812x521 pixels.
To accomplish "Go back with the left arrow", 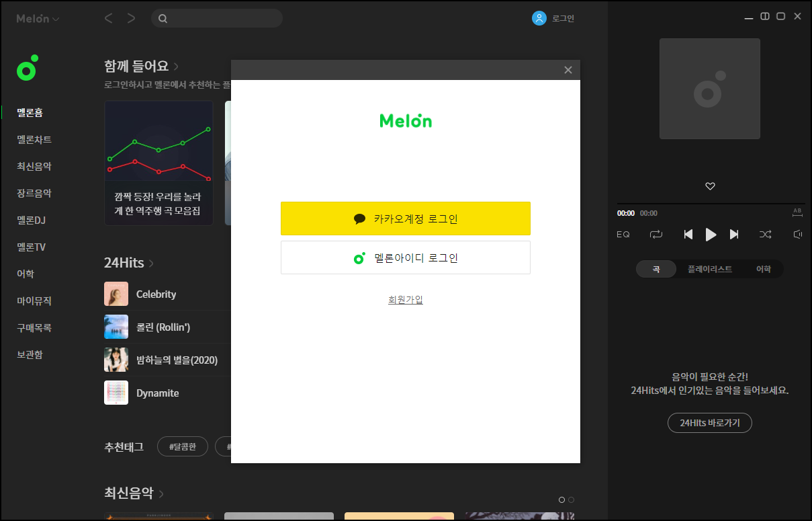I will (x=108, y=18).
